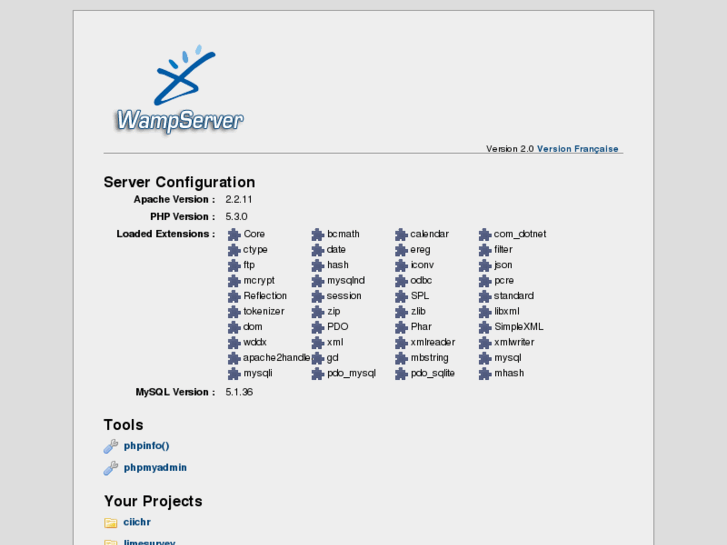Image resolution: width=727 pixels, height=545 pixels.
Task: Click the gd extension name
Action: [332, 358]
